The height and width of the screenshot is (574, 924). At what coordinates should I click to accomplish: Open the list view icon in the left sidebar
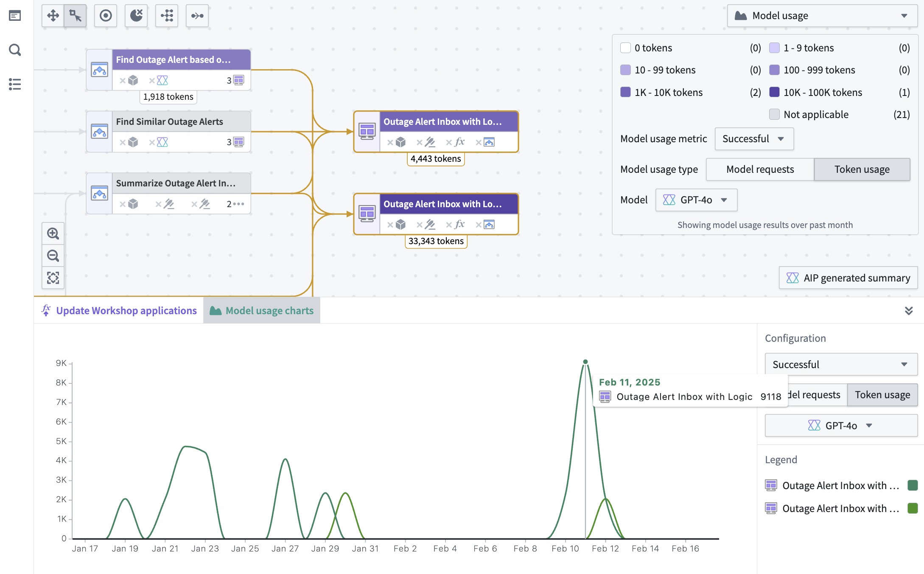coord(15,84)
